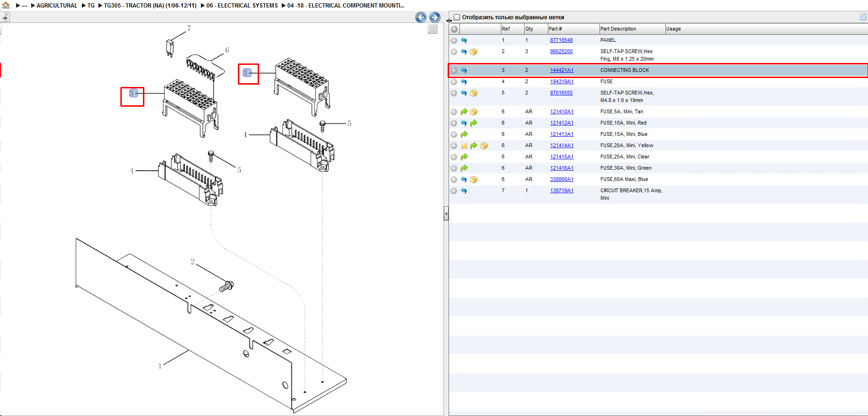Open part number link 87718548
Screen dimensions: 868x416
561,40
